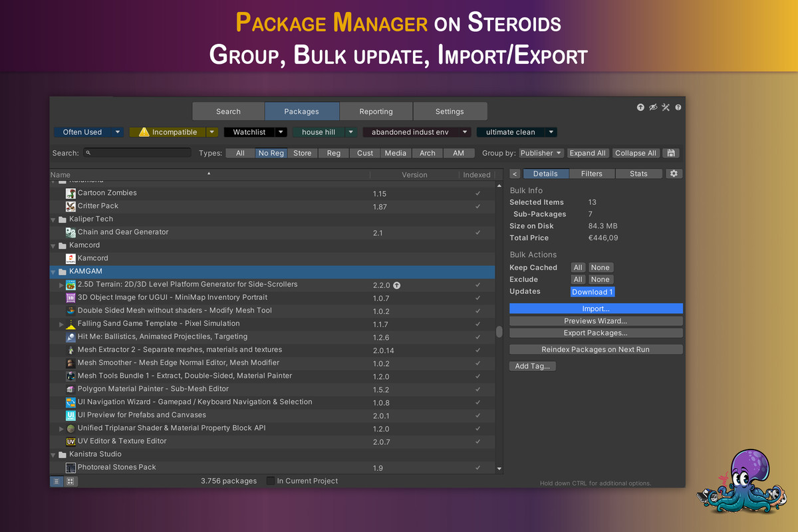798x532 pixels.
Task: Switch to the list view icon
Action: point(57,481)
